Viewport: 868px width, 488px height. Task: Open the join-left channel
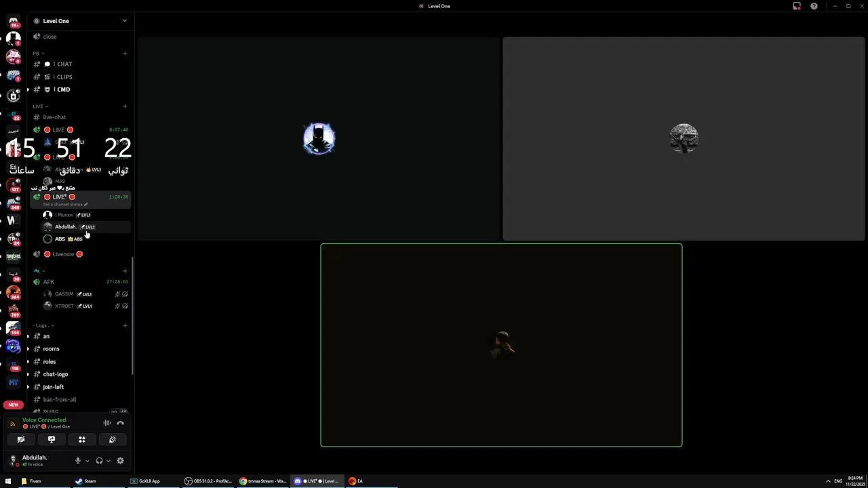(x=81, y=387)
